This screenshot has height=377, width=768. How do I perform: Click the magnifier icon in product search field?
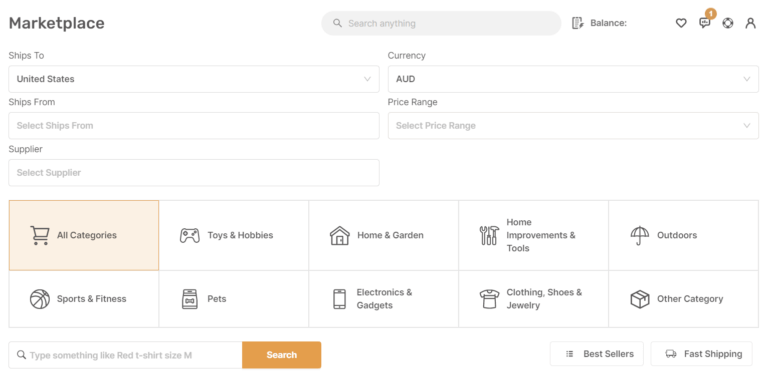pos(21,354)
